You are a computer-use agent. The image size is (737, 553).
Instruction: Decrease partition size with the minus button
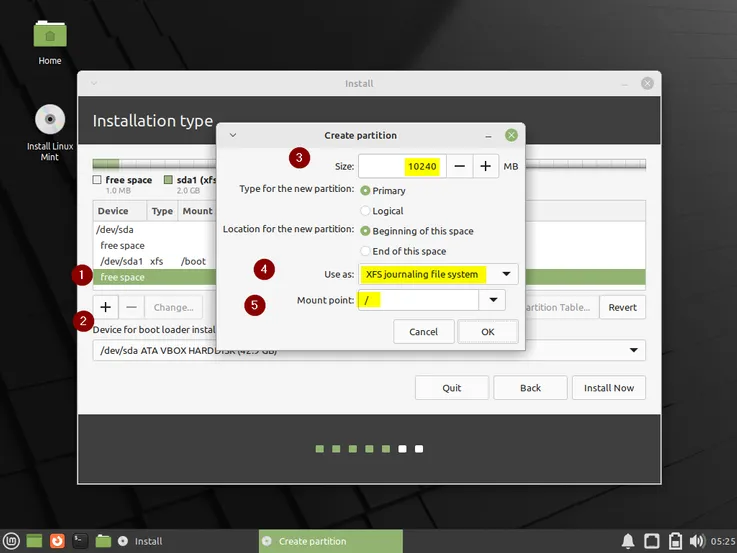460,166
